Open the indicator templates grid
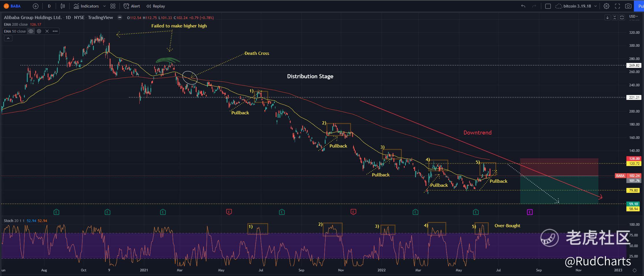Viewport: 644px width, 276px height. tap(113, 6)
